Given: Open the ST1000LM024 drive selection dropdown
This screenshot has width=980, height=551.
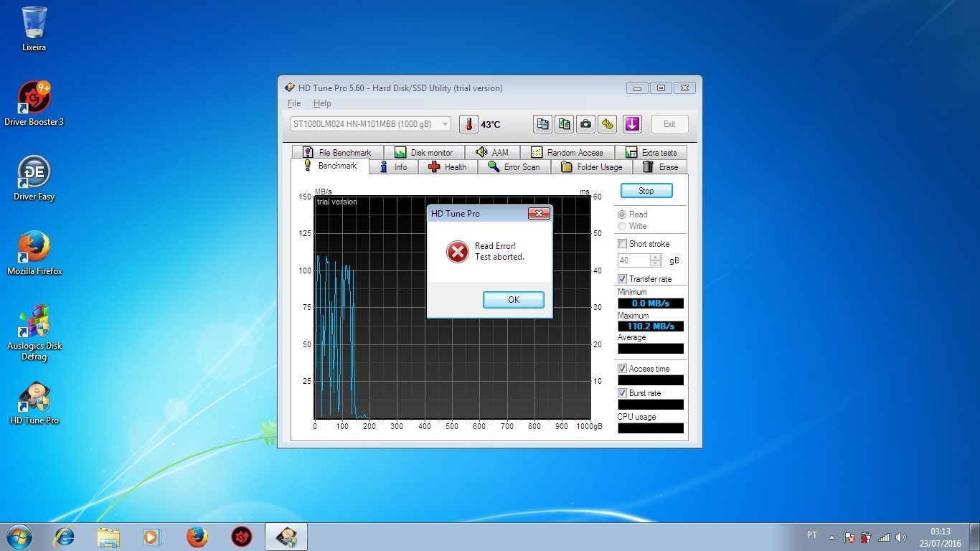Looking at the screenshot, I should tap(371, 124).
